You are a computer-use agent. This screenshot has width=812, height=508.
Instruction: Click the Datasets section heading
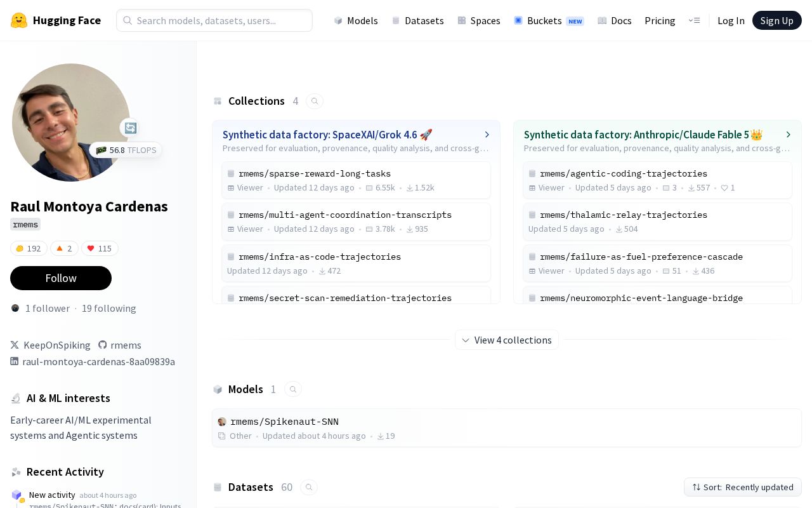coord(251,487)
